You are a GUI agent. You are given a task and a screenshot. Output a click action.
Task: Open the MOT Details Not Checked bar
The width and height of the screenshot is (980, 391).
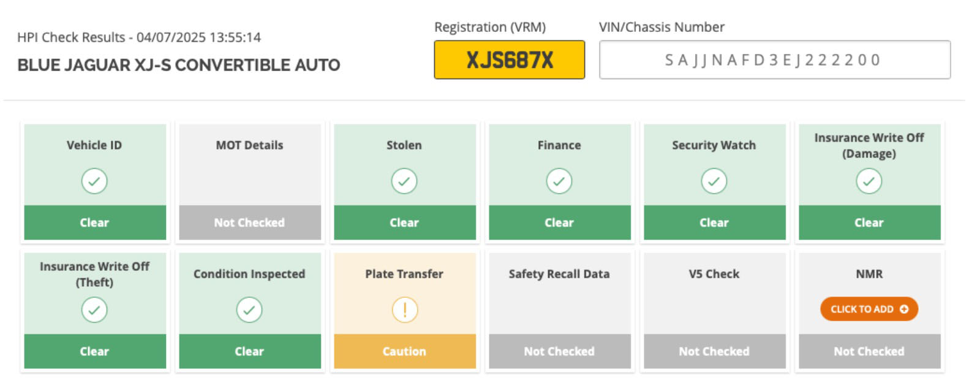coord(250,222)
